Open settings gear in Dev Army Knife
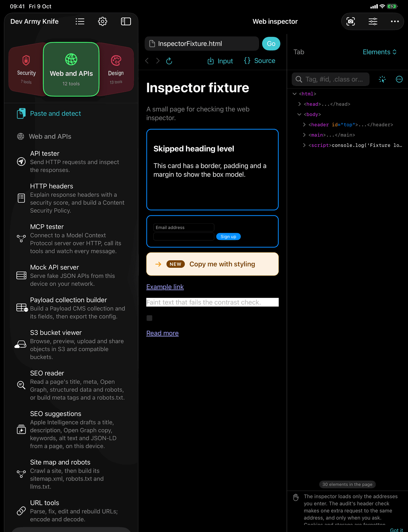This screenshot has height=532, width=408. coord(103,21)
